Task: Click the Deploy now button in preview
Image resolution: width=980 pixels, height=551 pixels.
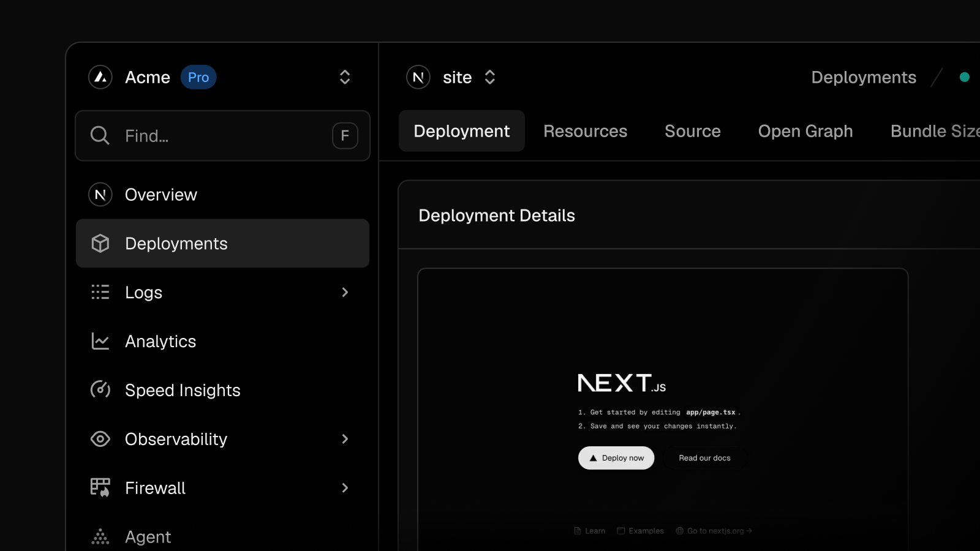Action: [616, 458]
